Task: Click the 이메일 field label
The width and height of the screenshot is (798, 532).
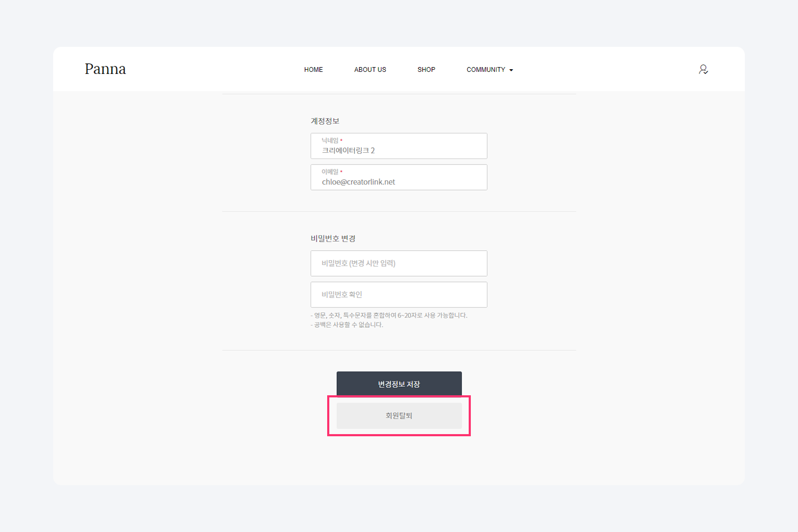Action: click(329, 172)
